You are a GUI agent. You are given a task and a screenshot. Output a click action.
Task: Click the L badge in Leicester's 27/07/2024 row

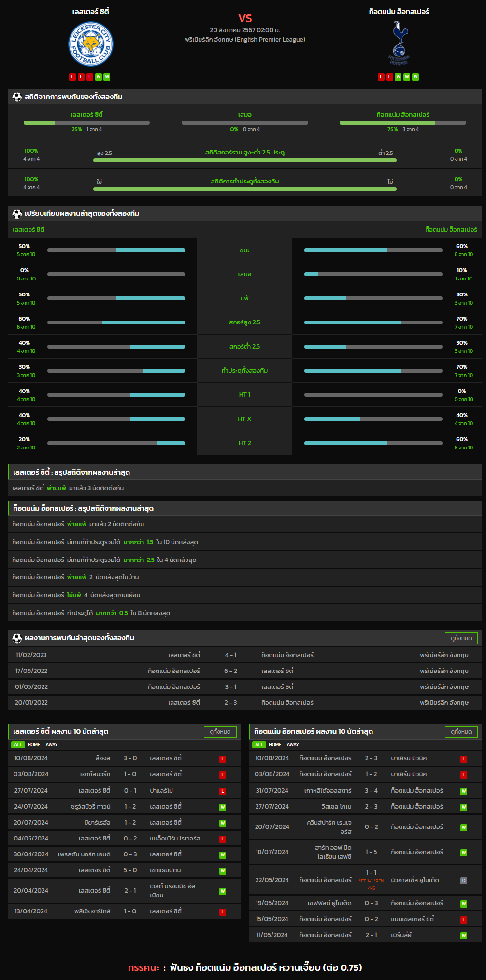click(223, 791)
